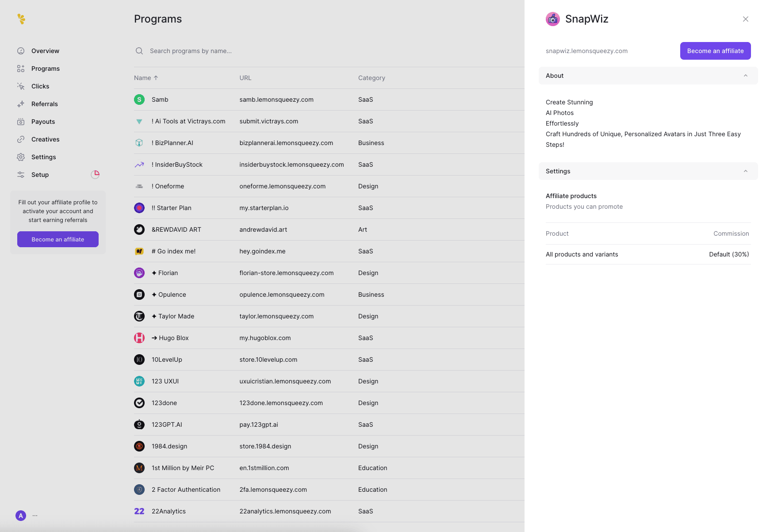Click the search magnifier icon
This screenshot has width=770, height=532.
(139, 51)
